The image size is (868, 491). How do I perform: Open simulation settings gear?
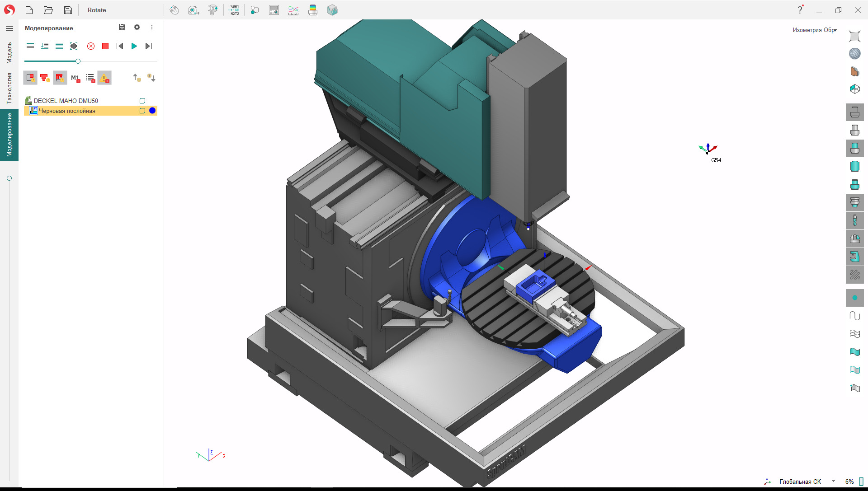(x=137, y=28)
